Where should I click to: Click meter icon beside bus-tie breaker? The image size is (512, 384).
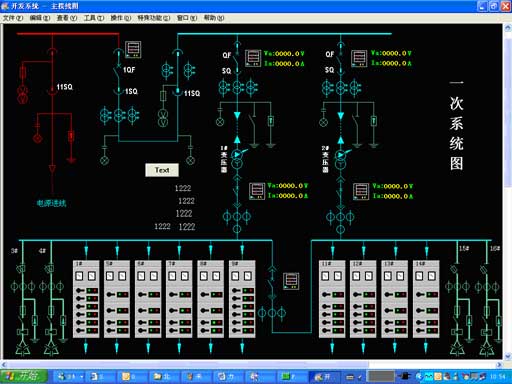click(291, 281)
